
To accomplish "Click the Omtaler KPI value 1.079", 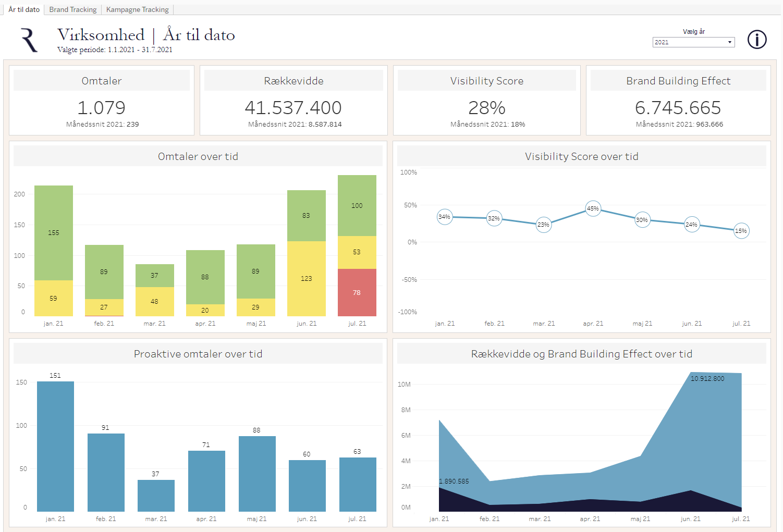I will coord(102,108).
